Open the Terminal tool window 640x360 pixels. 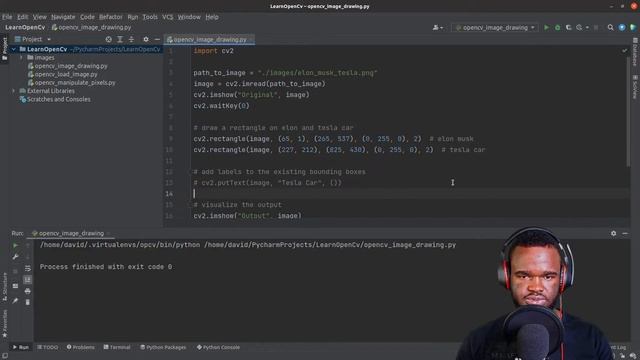[117, 347]
